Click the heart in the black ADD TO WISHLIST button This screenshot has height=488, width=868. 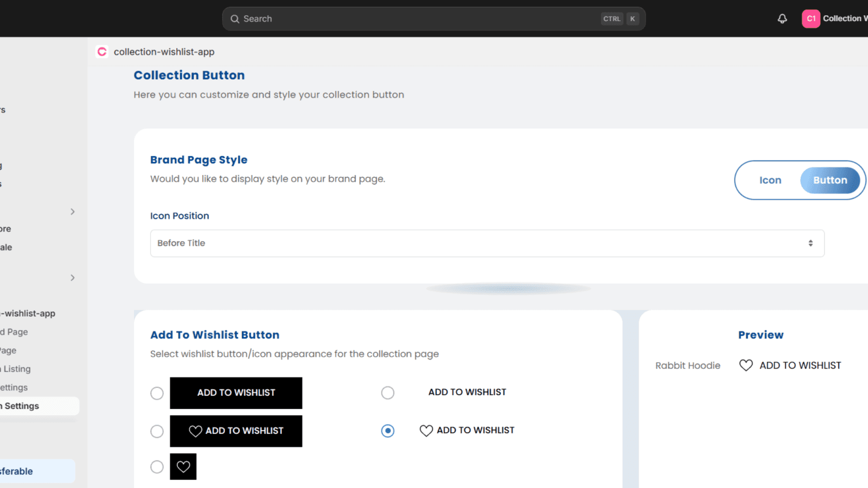pos(195,431)
